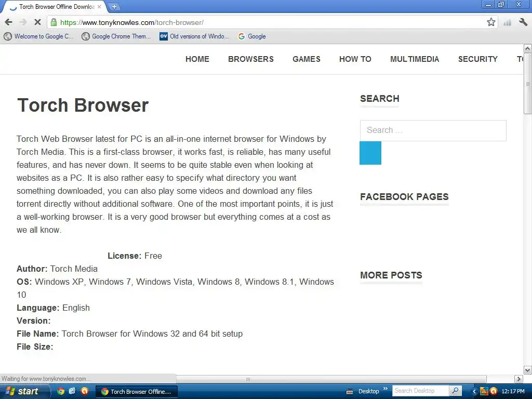Click the FACEBOOK PAGES sidebar heading

404,197
